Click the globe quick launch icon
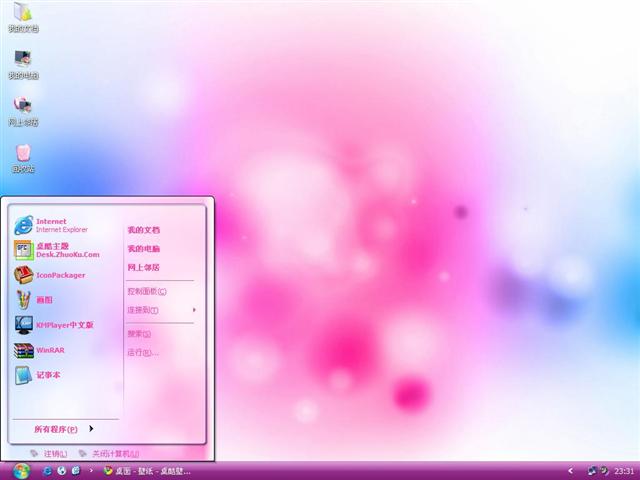640x480 pixels. point(62,471)
